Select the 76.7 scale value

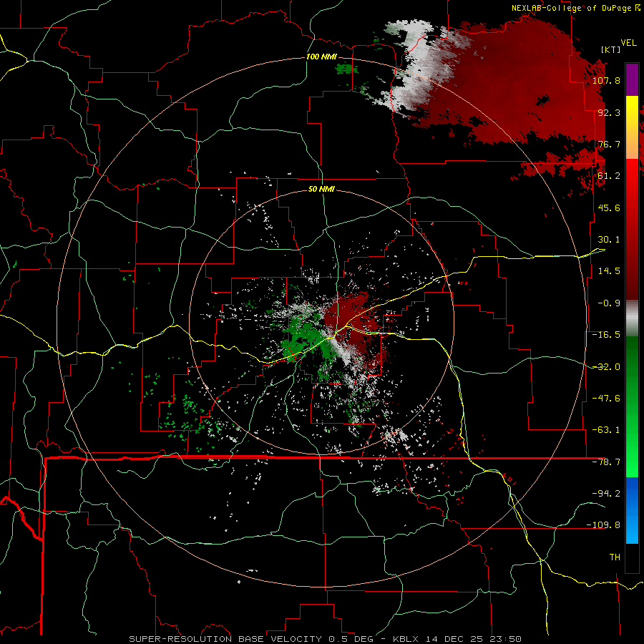(x=609, y=144)
